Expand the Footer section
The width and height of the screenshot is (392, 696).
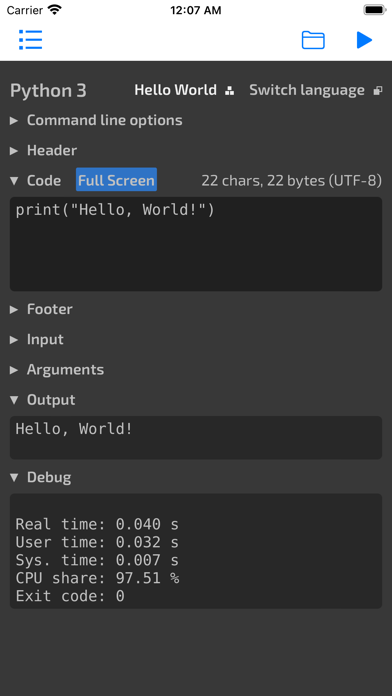(x=41, y=309)
